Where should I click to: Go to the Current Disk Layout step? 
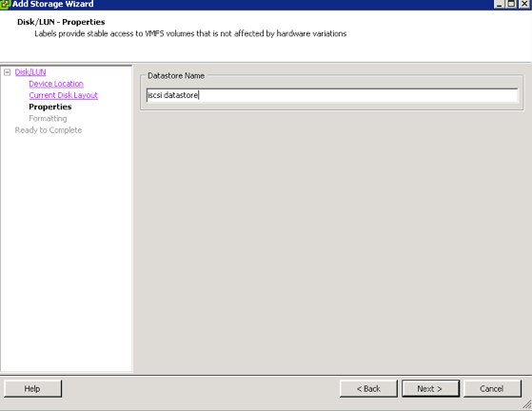pos(64,95)
